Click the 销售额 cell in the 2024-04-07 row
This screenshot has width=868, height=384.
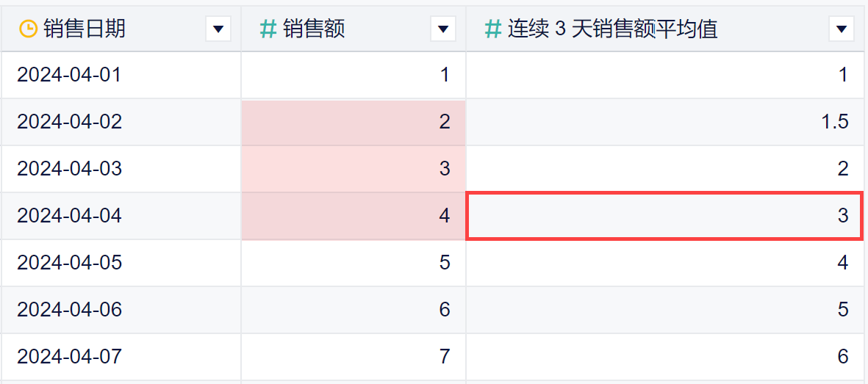pyautogui.click(x=354, y=357)
